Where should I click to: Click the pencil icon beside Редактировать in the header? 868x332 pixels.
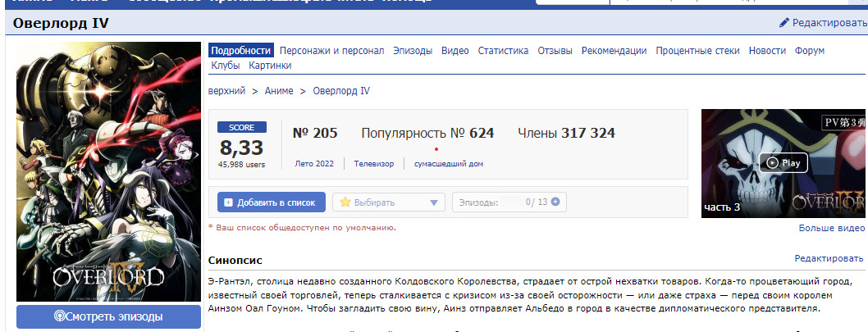(783, 22)
